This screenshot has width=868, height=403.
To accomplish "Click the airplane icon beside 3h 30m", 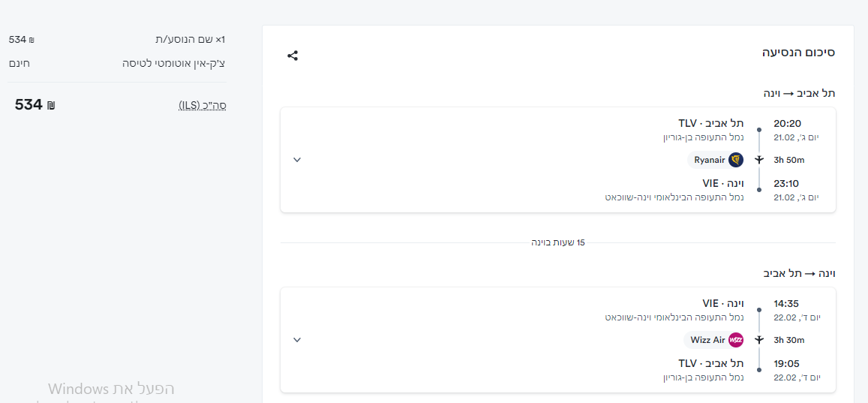I will point(759,340).
